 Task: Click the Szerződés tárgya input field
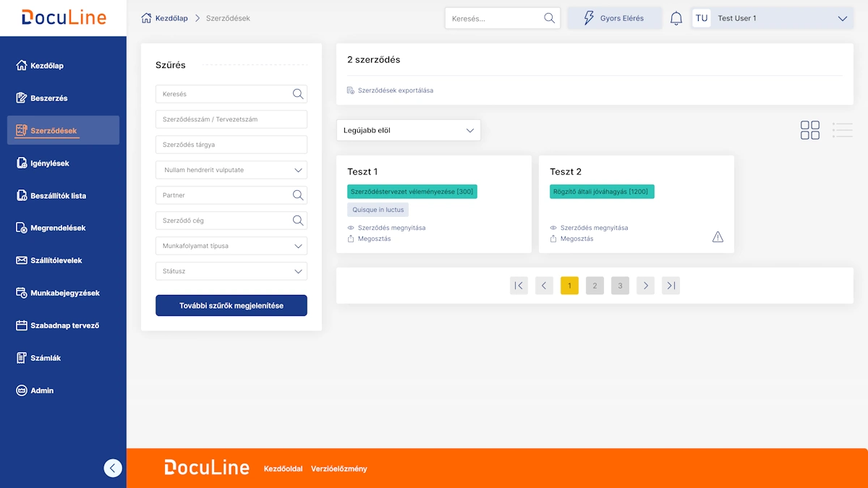pyautogui.click(x=231, y=145)
